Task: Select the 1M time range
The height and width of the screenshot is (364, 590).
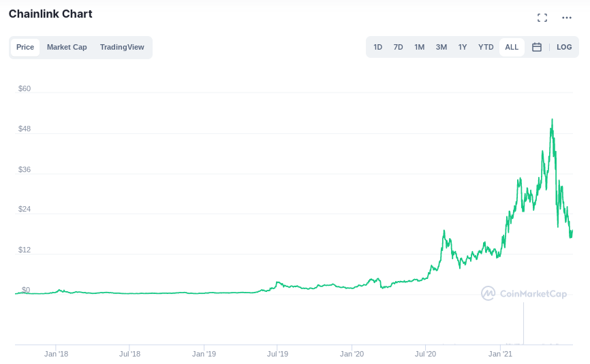Action: 419,48
